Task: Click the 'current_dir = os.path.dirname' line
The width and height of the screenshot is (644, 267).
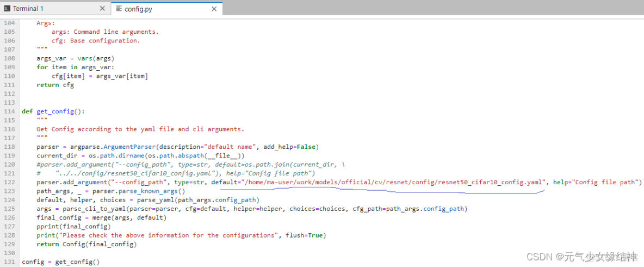Action: tap(140, 155)
